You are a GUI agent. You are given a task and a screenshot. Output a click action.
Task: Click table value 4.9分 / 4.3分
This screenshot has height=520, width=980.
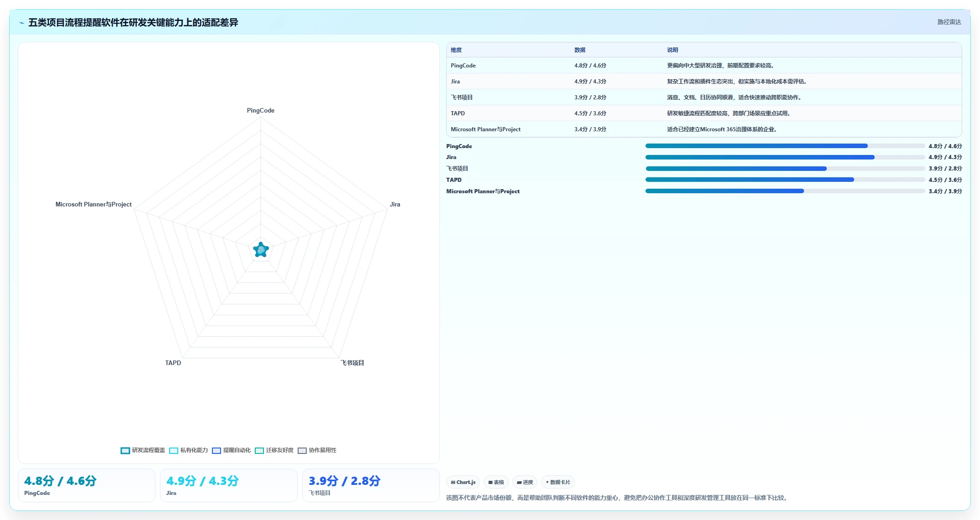pos(590,82)
